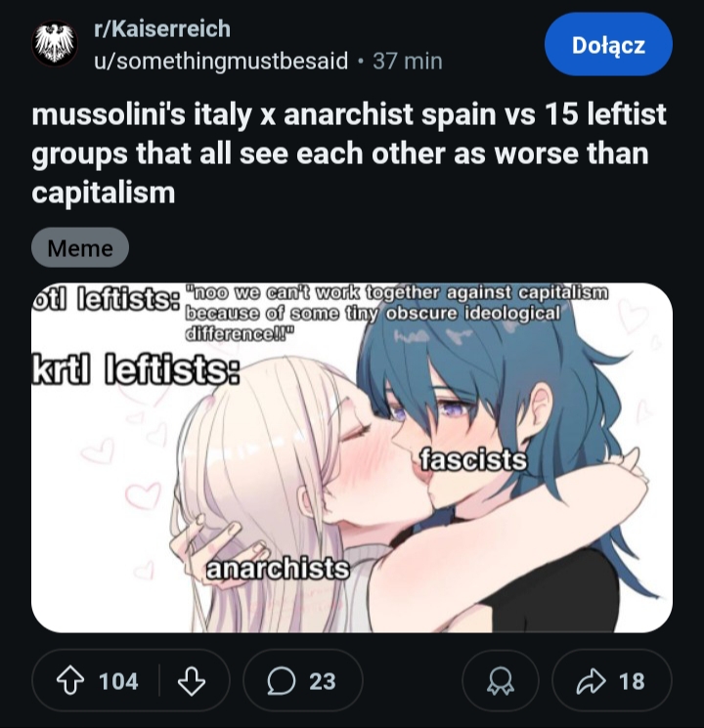Click the 'fascists' caption in the meme

tap(473, 459)
